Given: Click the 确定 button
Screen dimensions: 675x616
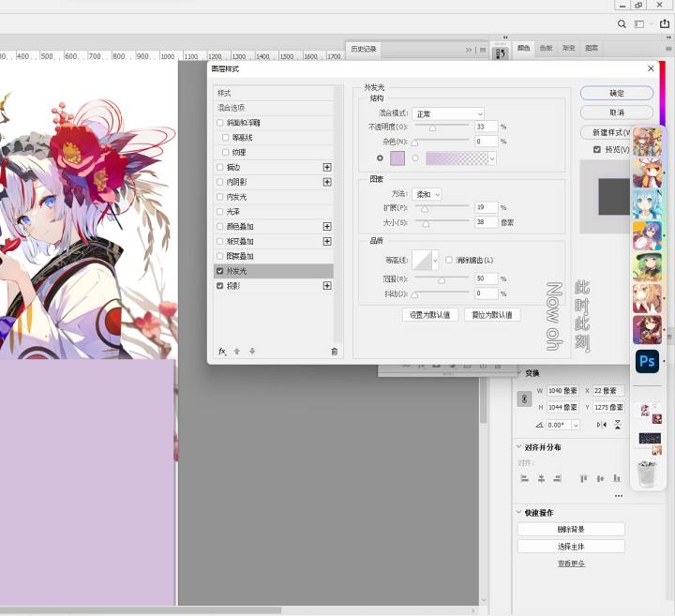Looking at the screenshot, I should pos(617,93).
